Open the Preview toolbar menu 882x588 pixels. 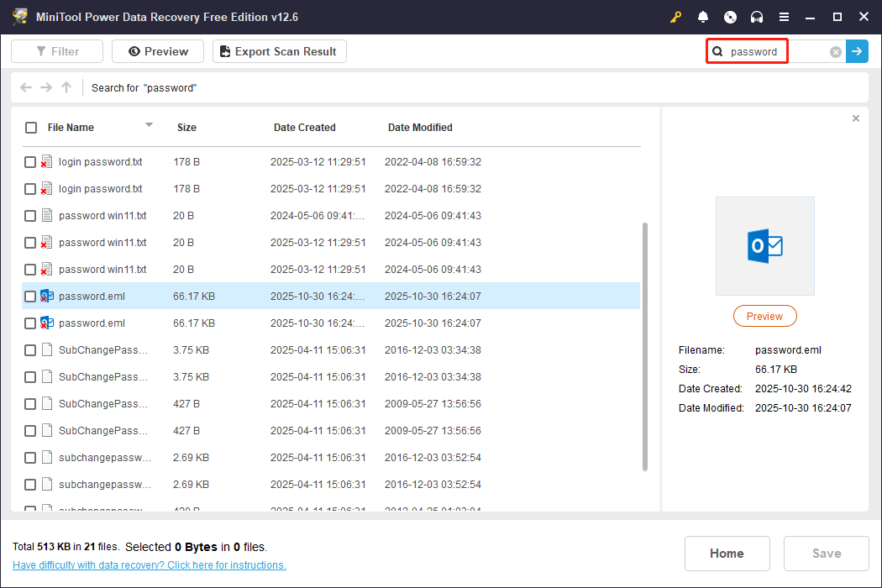[157, 51]
